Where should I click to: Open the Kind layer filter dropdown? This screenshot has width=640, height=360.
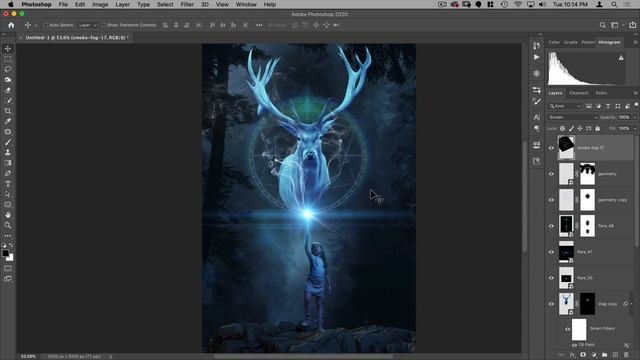coord(565,106)
